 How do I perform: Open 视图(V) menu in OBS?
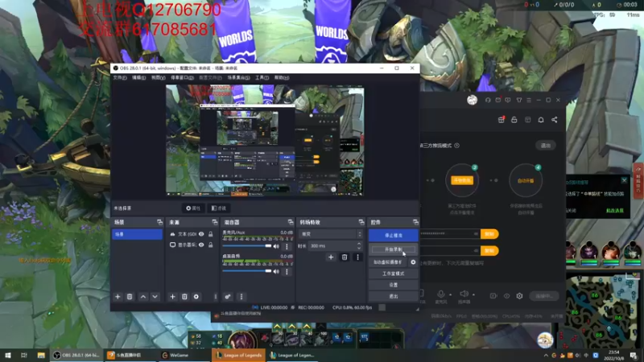coord(158,77)
